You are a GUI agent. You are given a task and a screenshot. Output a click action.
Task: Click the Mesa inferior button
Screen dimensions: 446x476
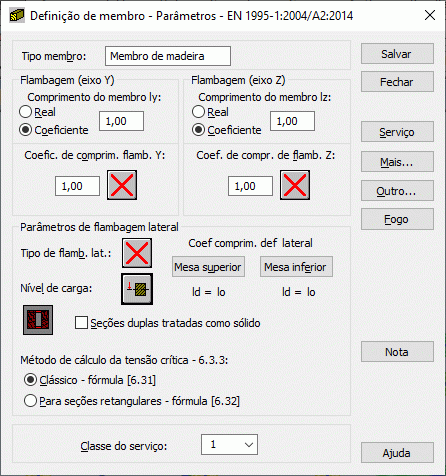click(296, 267)
